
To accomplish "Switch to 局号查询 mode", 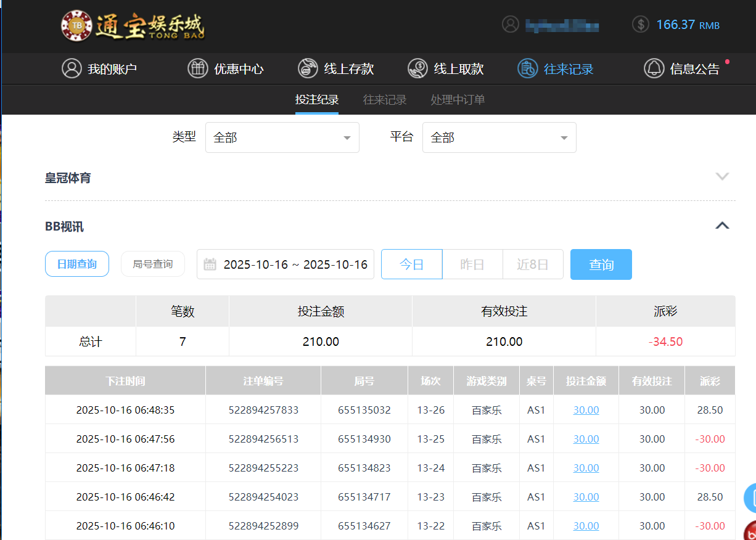I will [153, 264].
